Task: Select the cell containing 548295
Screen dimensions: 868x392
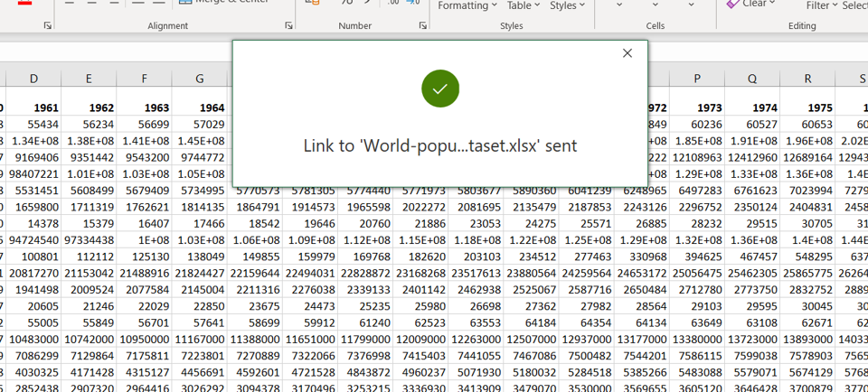Action: pos(808,257)
